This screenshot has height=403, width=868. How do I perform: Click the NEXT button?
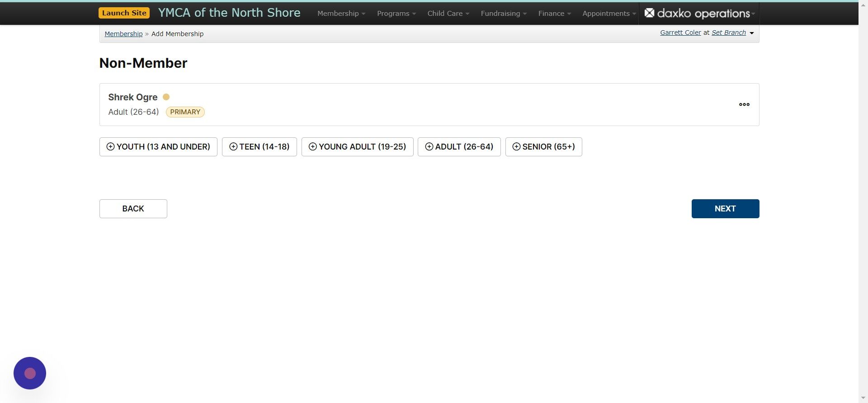coord(725,209)
